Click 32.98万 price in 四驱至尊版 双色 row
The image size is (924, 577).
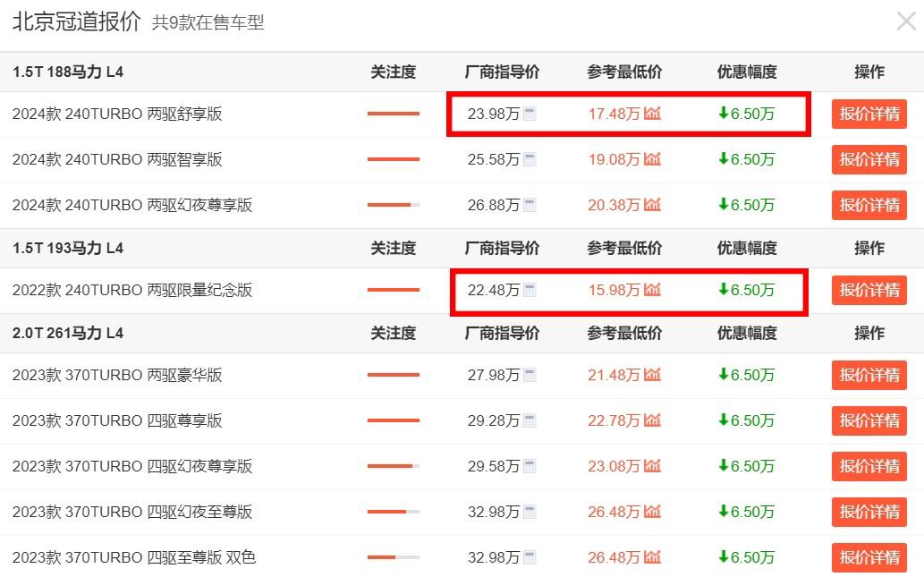coord(494,557)
